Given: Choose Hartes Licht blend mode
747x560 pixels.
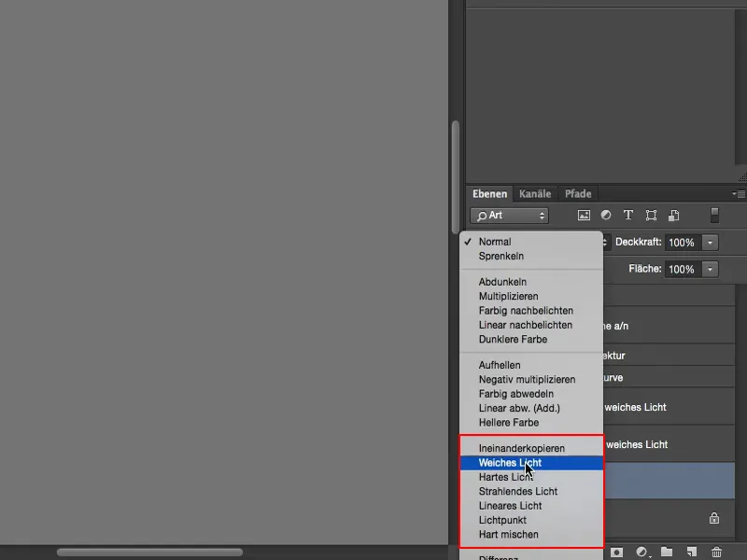Looking at the screenshot, I should [x=531, y=477].
